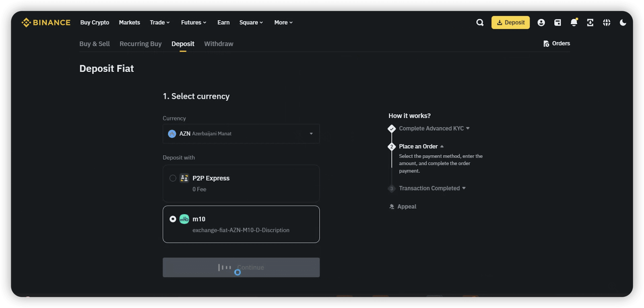
Task: Click the Binance logo
Action: (46, 23)
